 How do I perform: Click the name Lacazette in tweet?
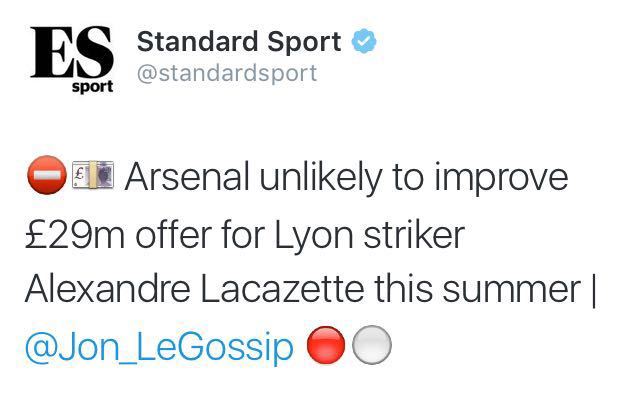tap(282, 289)
